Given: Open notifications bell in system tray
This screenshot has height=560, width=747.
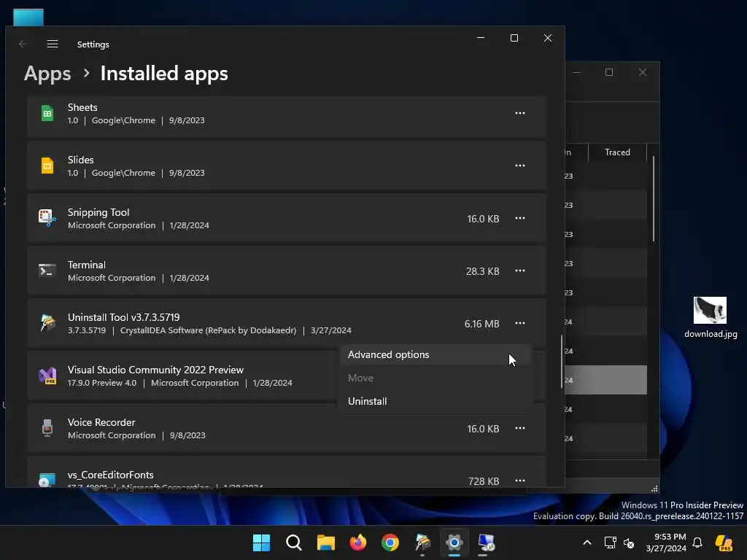Looking at the screenshot, I should 697,542.
